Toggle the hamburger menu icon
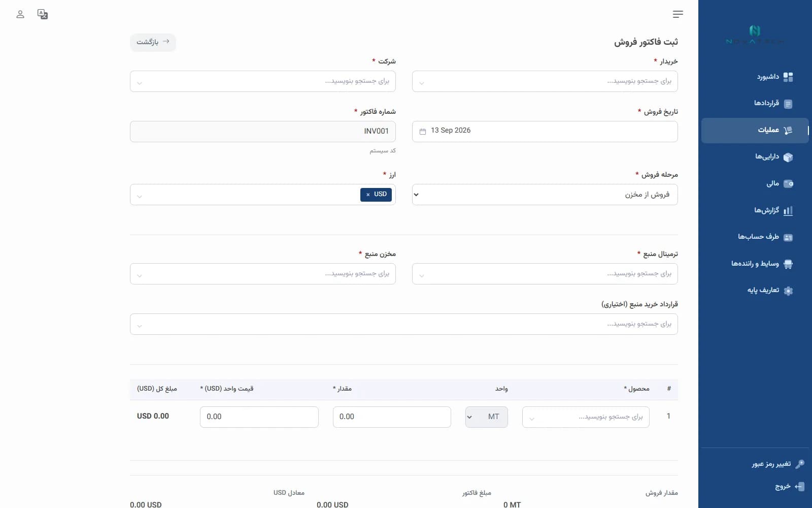The image size is (812, 508). (678, 14)
